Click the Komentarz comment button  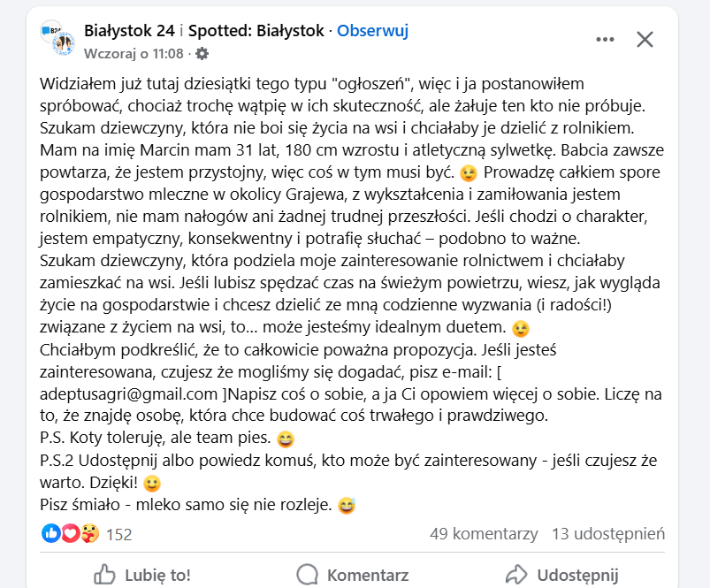click(x=354, y=574)
